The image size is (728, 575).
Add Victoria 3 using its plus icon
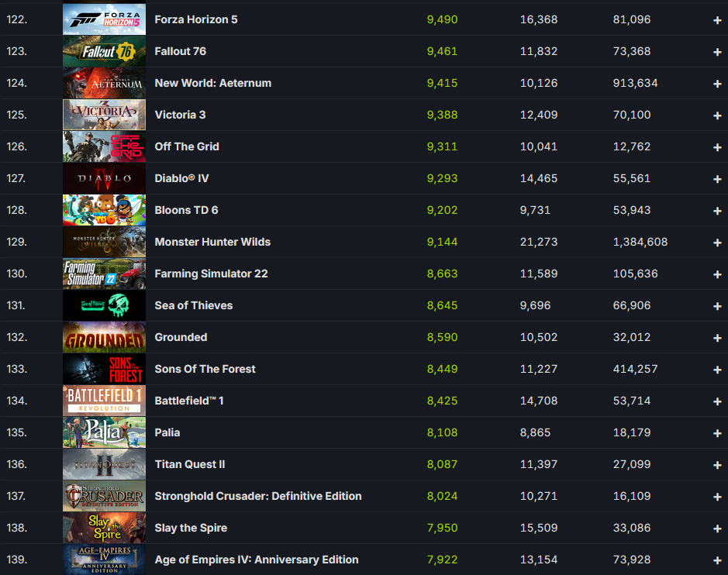[x=717, y=115]
